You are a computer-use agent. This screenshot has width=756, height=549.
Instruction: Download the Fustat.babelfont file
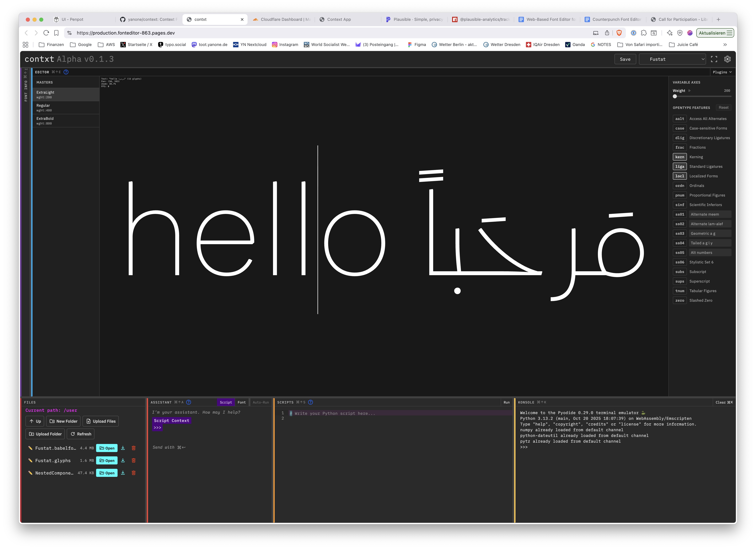(x=123, y=448)
